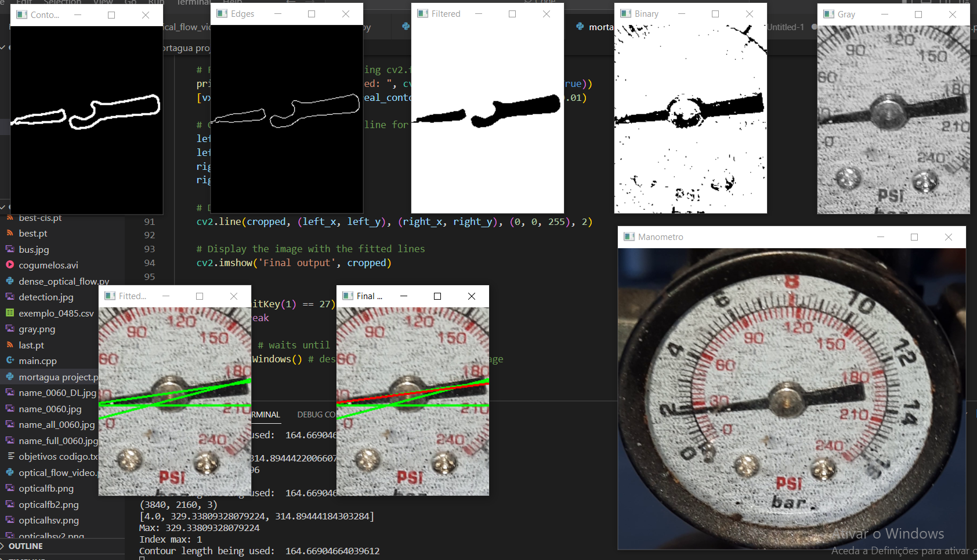
Task: Click the Manometro window's title icon
Action: 629,237
